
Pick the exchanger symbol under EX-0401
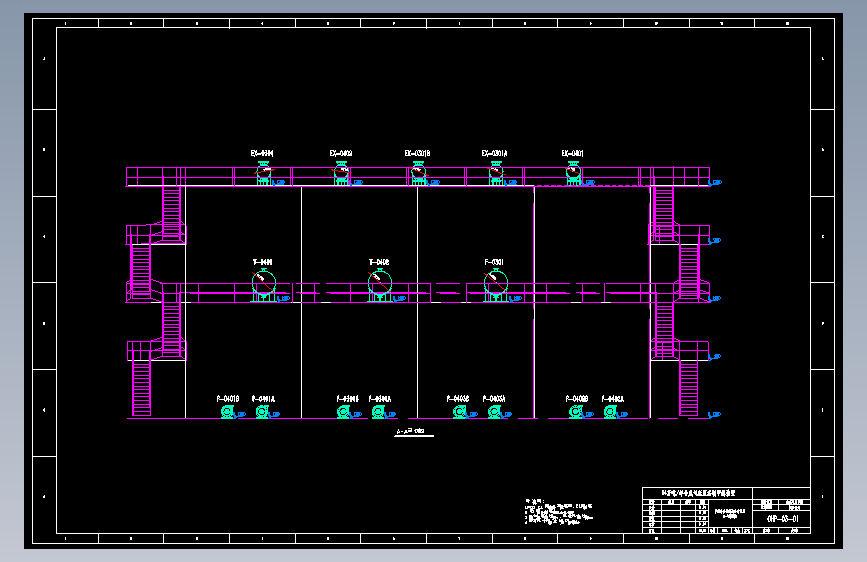(573, 173)
